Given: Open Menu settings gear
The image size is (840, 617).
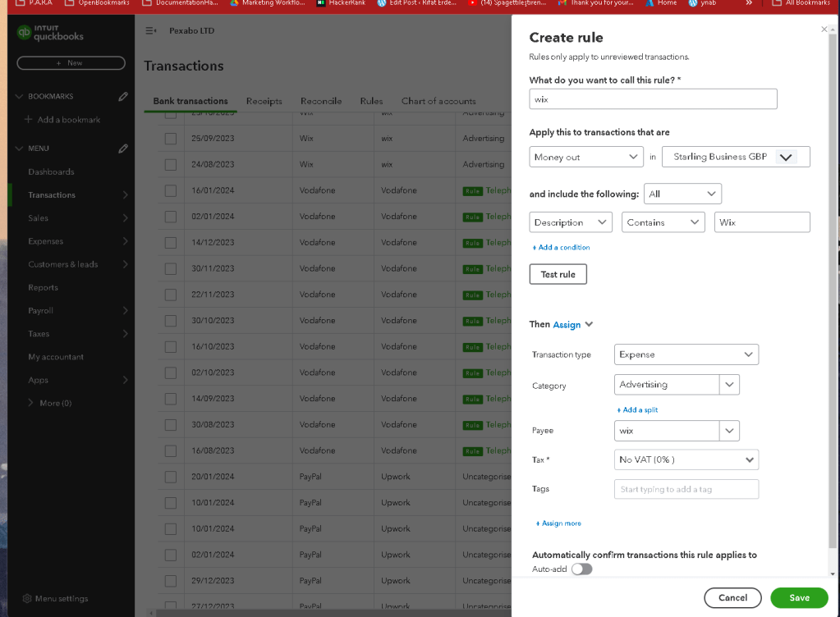Looking at the screenshot, I should pyautogui.click(x=27, y=598).
